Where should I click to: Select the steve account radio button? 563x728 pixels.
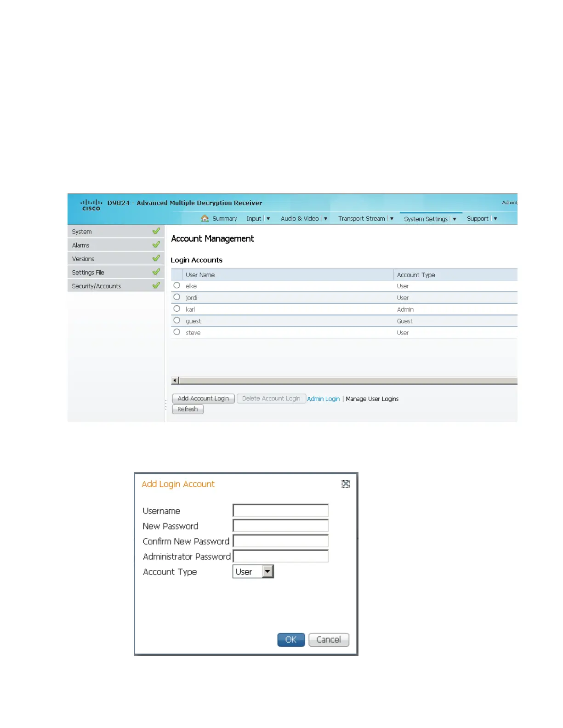177,332
